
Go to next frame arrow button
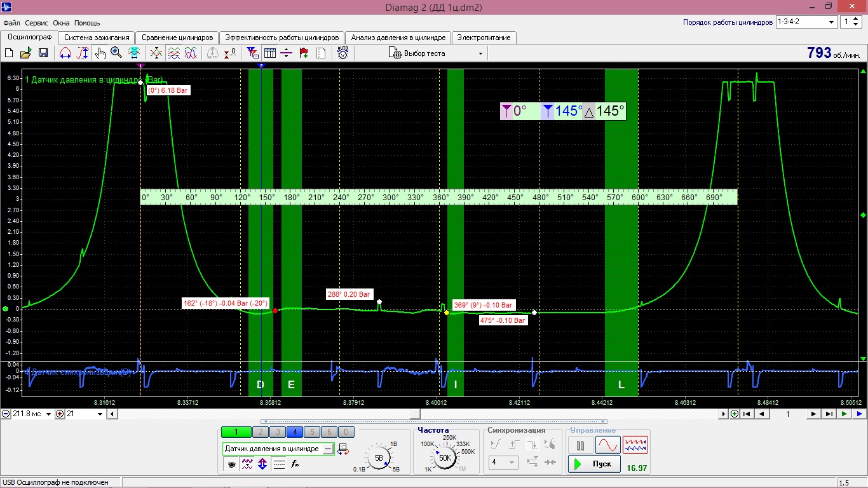point(813,414)
